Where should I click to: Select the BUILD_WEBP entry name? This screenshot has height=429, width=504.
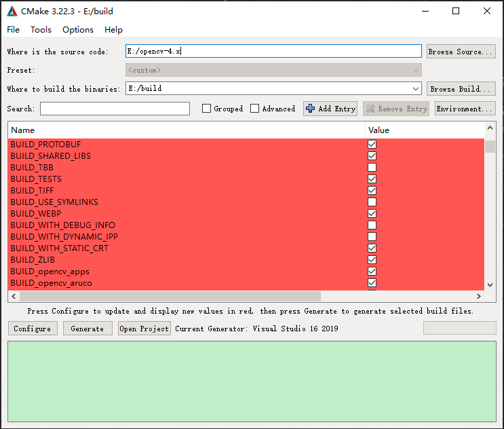click(36, 214)
